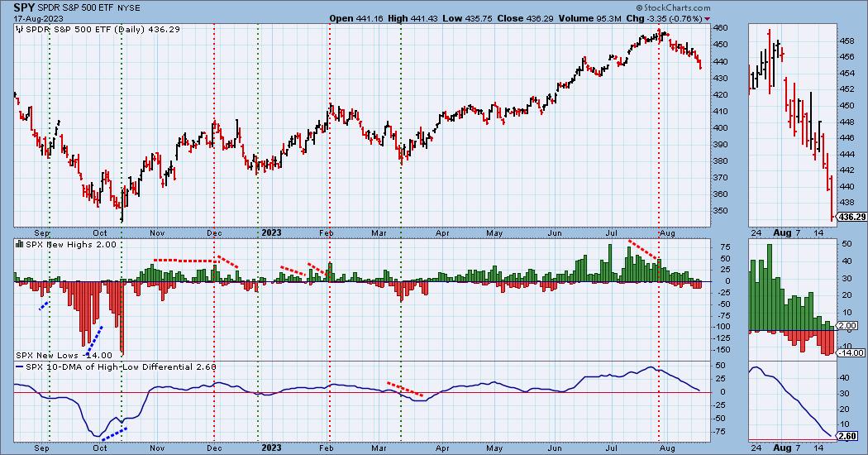The height and width of the screenshot is (455, 868).
Task: Click the May label under the price panel
Action: click(x=494, y=233)
